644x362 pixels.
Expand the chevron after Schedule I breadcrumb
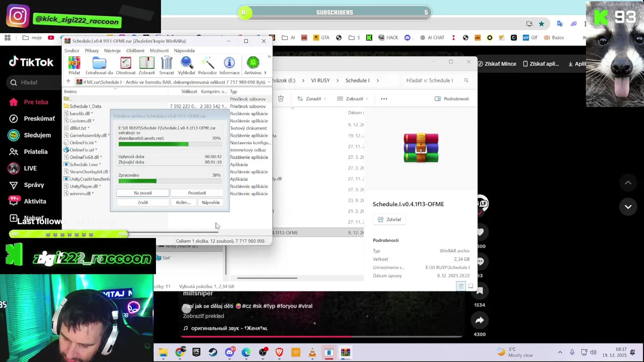click(x=377, y=80)
